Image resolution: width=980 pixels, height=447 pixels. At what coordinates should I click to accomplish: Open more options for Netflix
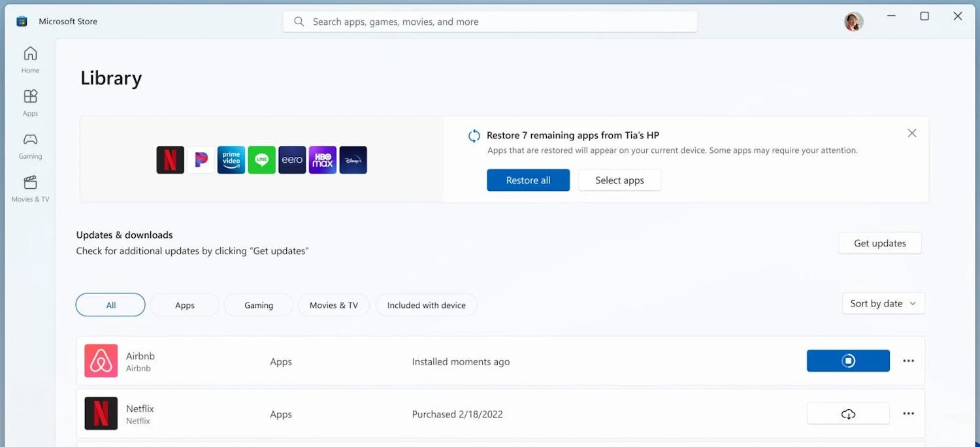click(909, 413)
